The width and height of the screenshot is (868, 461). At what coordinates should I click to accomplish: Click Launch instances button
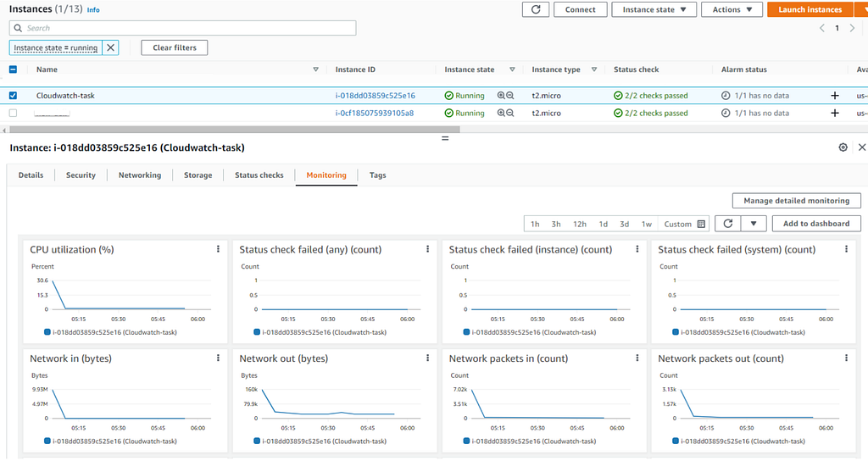click(810, 9)
